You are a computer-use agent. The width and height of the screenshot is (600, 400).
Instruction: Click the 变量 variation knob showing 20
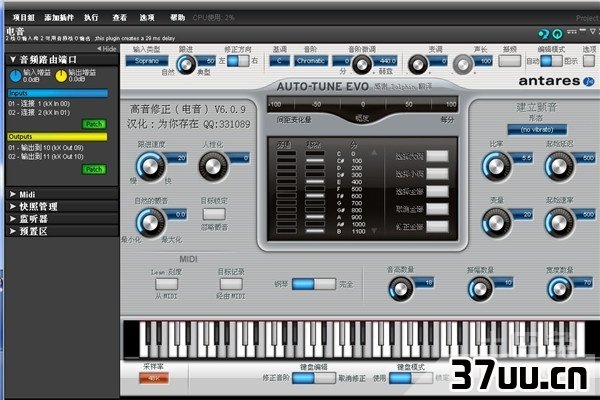[x=496, y=222]
